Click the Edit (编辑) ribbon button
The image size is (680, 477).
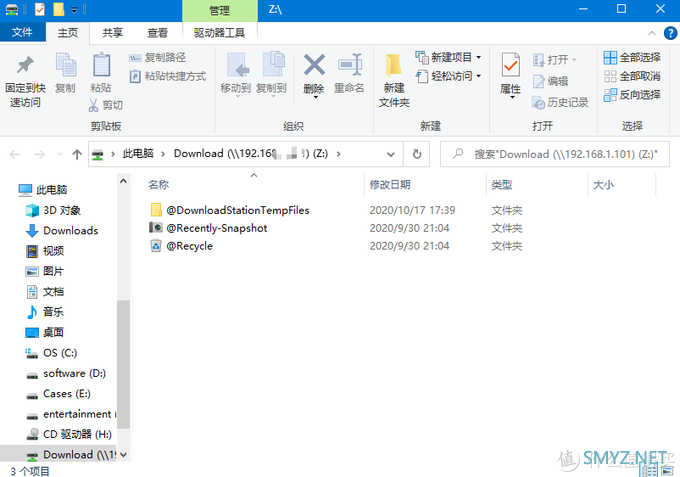tap(550, 81)
